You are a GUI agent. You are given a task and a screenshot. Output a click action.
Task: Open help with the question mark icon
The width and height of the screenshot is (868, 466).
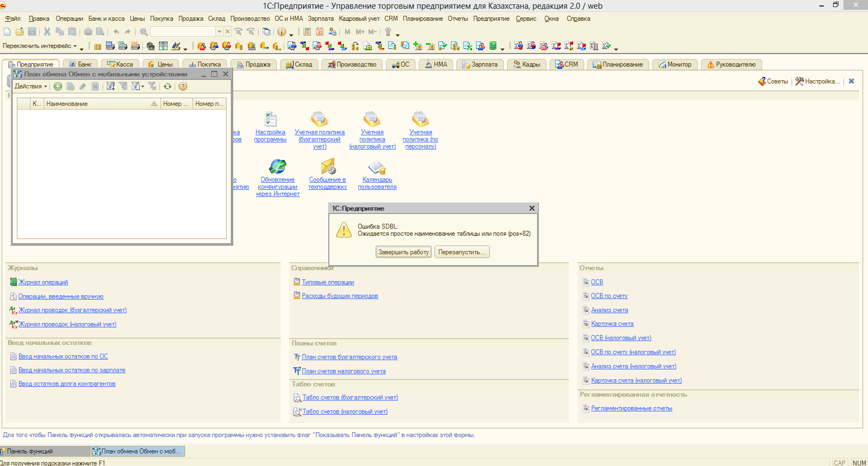click(x=183, y=86)
